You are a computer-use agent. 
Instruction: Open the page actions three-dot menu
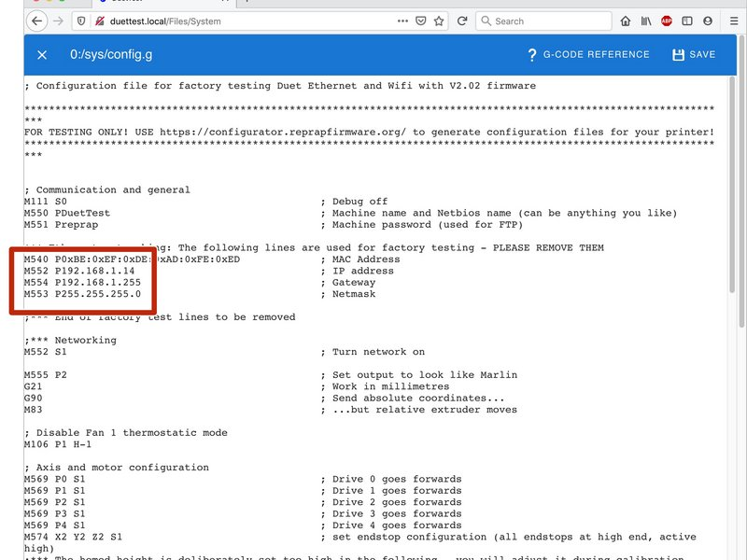pos(402,21)
